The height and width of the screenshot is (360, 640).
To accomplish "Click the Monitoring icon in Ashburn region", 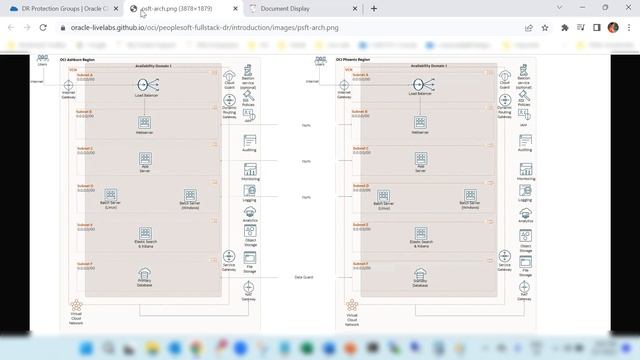I will 250,169.
